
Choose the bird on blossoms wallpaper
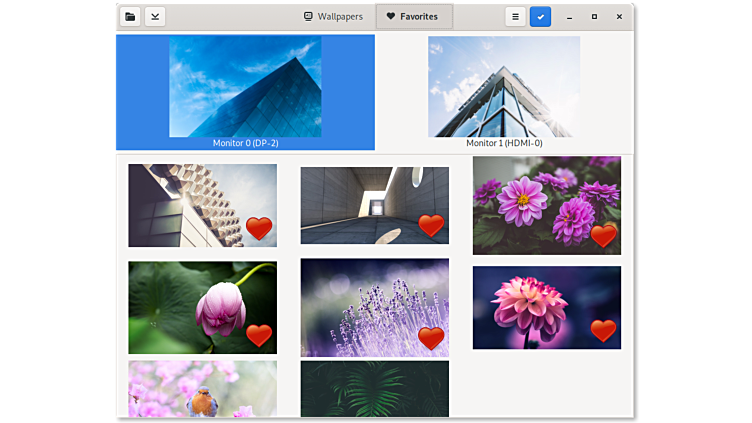202,390
